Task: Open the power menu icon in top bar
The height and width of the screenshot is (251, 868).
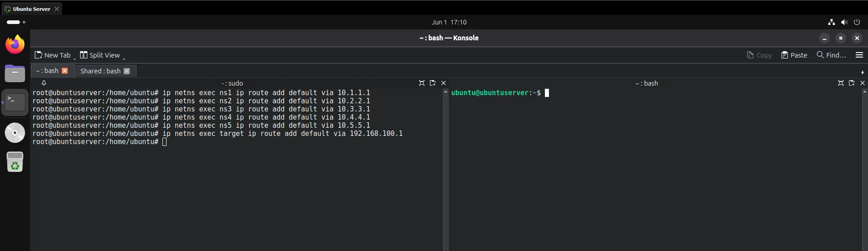Action: point(857,22)
